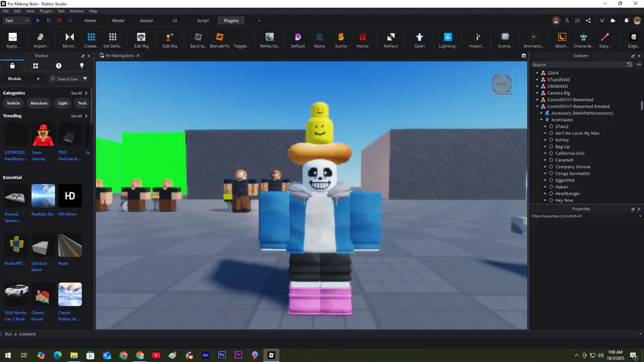Image resolution: width=644 pixels, height=362 pixels.
Task: Open the viewport settings gear
Action: [x=524, y=56]
